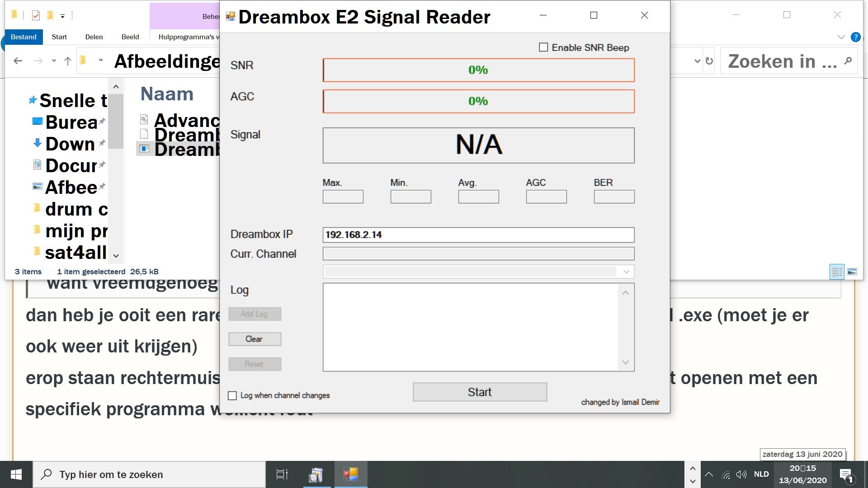Clear the log with Clear button
The height and width of the screenshot is (488, 868).
(255, 339)
